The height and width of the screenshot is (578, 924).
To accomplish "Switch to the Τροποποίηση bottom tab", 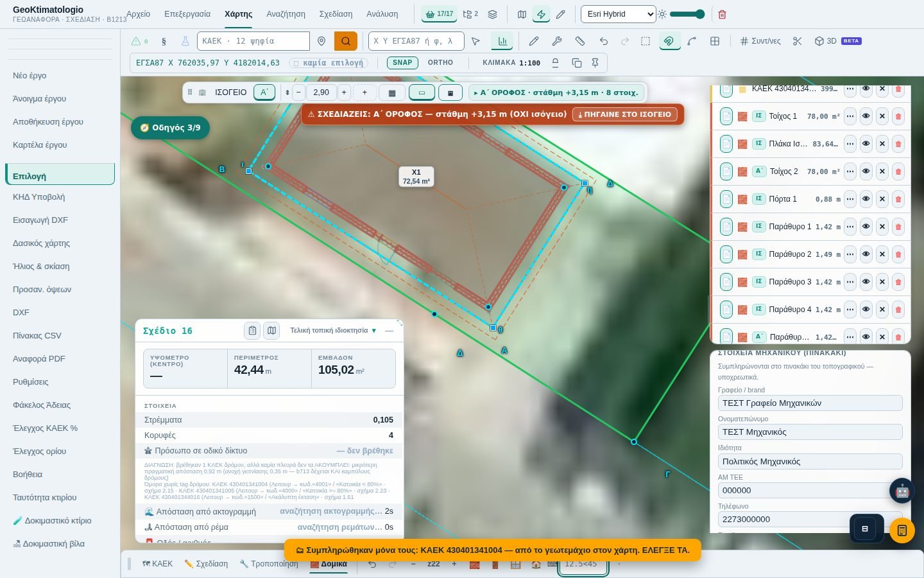I will [269, 564].
